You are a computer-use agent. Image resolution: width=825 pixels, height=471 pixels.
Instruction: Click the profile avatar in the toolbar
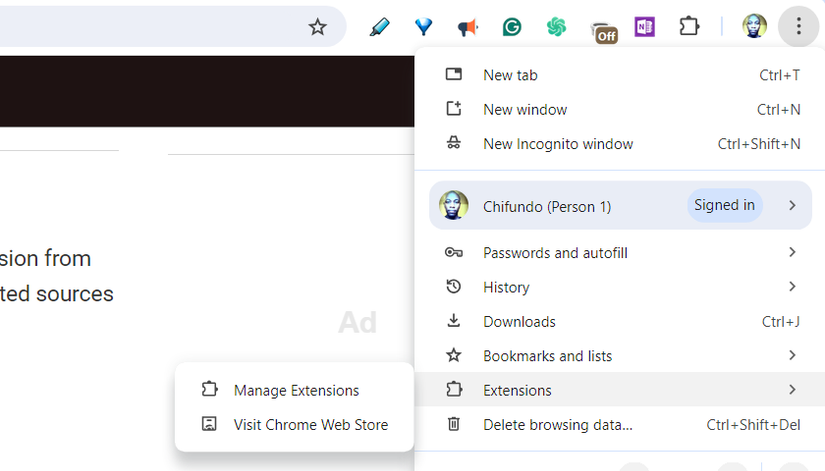(754, 27)
